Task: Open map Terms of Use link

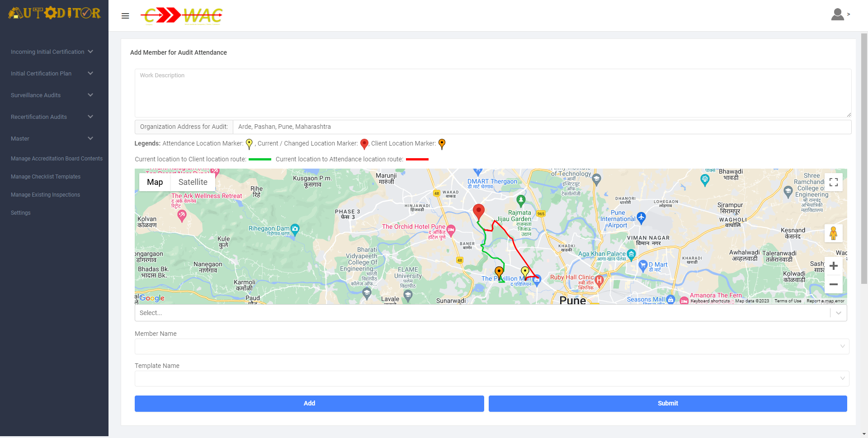Action: click(x=788, y=301)
